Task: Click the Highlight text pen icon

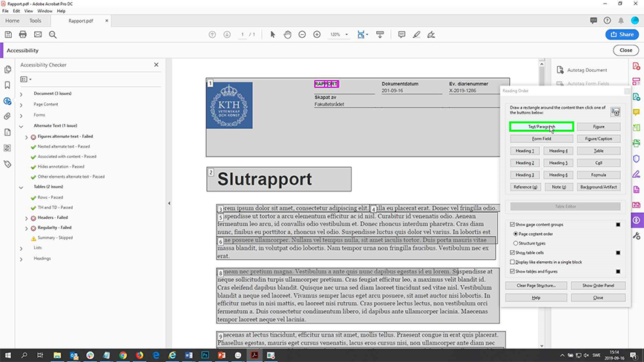Action: (416, 35)
